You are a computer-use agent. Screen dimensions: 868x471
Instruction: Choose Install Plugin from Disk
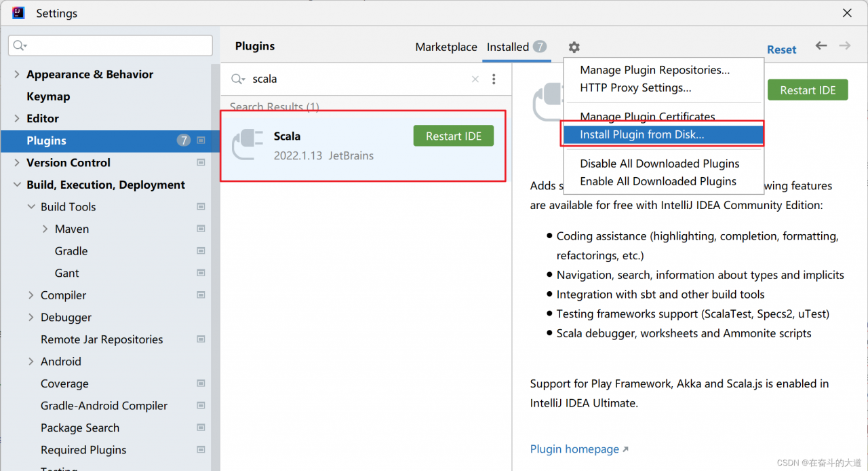663,134
